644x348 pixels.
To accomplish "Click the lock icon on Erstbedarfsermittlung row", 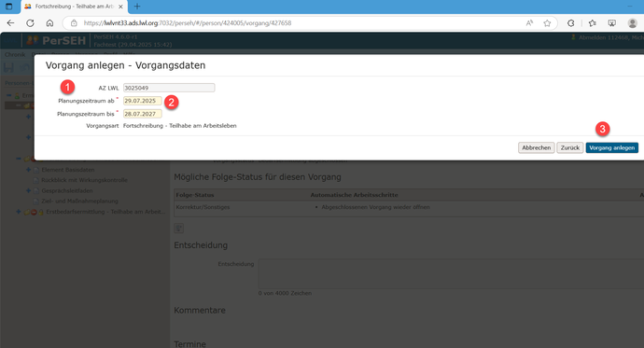I will [41, 212].
